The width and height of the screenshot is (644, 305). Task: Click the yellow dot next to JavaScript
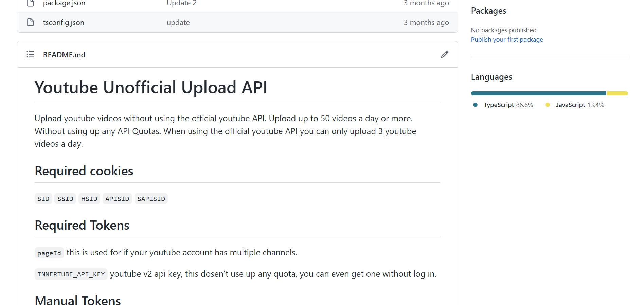tap(548, 105)
